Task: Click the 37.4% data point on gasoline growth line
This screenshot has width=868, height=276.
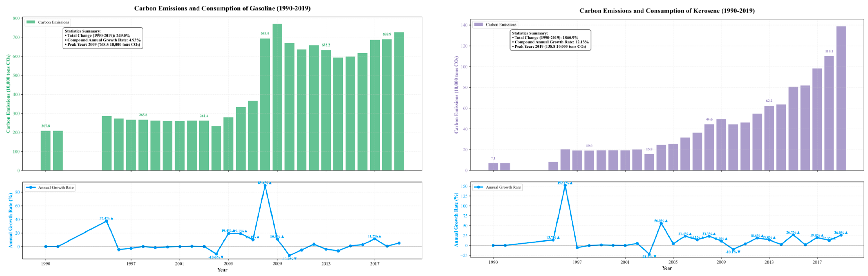Action: 106,221
